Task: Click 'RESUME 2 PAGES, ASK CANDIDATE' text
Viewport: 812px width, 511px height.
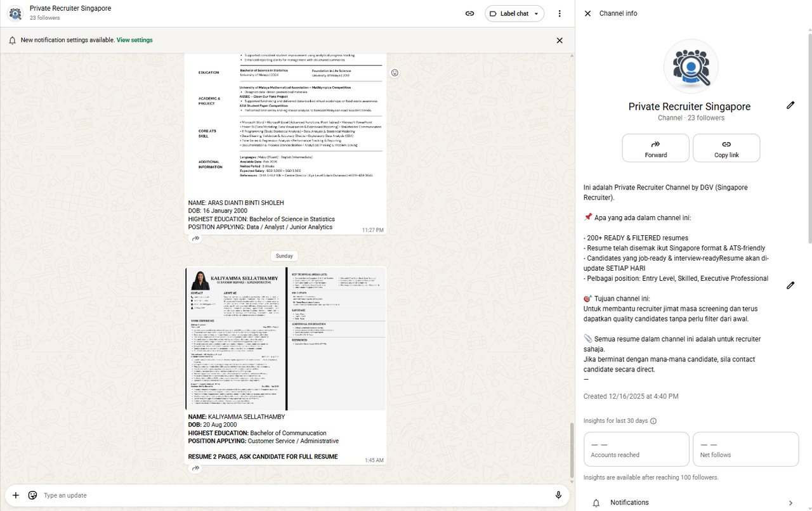Action: 263,456
